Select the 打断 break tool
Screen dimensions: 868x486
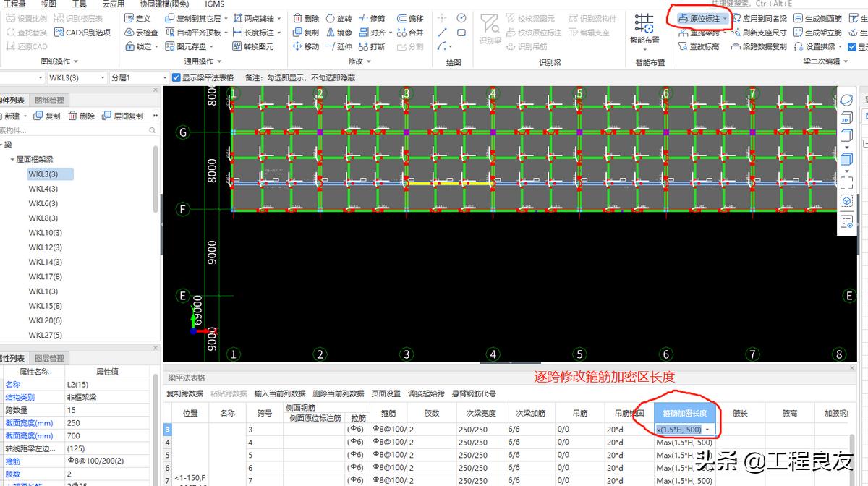point(373,46)
